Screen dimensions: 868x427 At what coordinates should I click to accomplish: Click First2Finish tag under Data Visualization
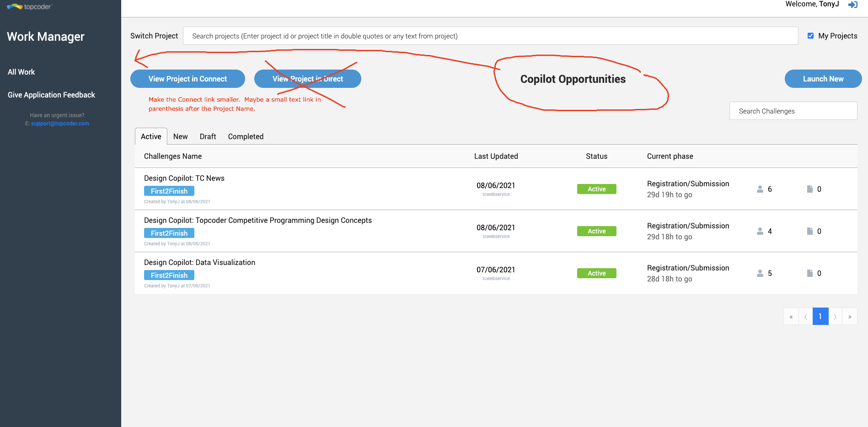169,275
